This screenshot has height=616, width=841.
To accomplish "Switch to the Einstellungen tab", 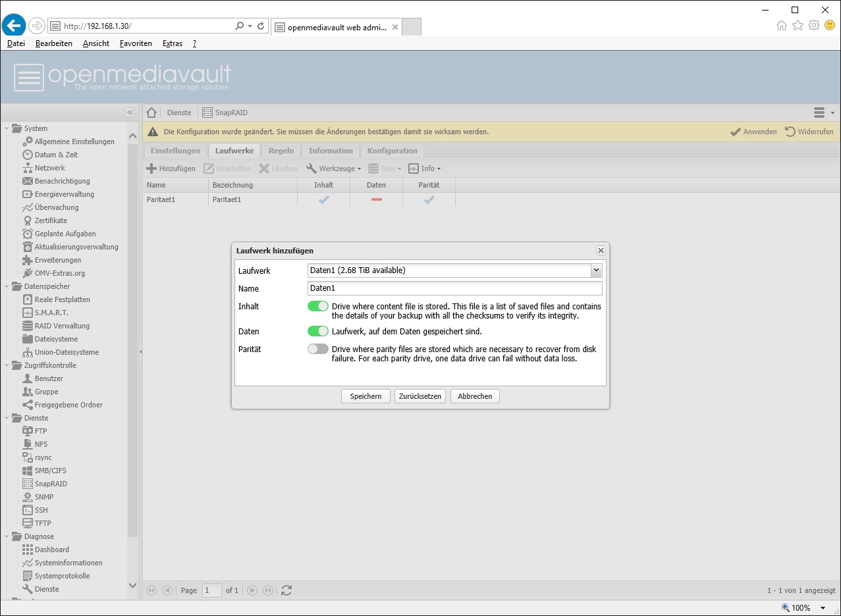I will click(175, 151).
